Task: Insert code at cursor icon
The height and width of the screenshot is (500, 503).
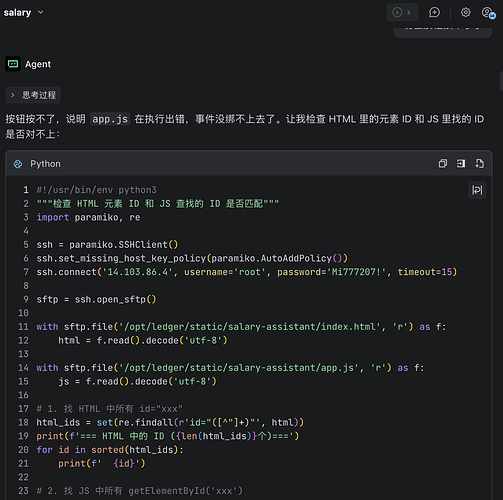Action: pyautogui.click(x=461, y=163)
